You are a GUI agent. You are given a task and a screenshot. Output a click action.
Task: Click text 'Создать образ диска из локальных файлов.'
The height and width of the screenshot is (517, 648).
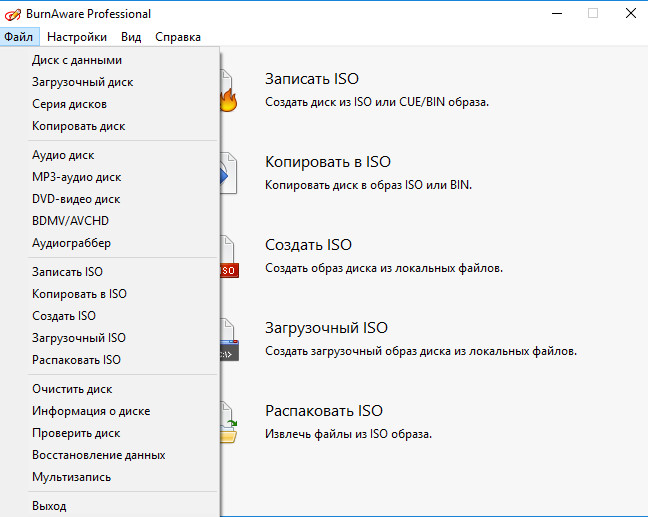(384, 268)
